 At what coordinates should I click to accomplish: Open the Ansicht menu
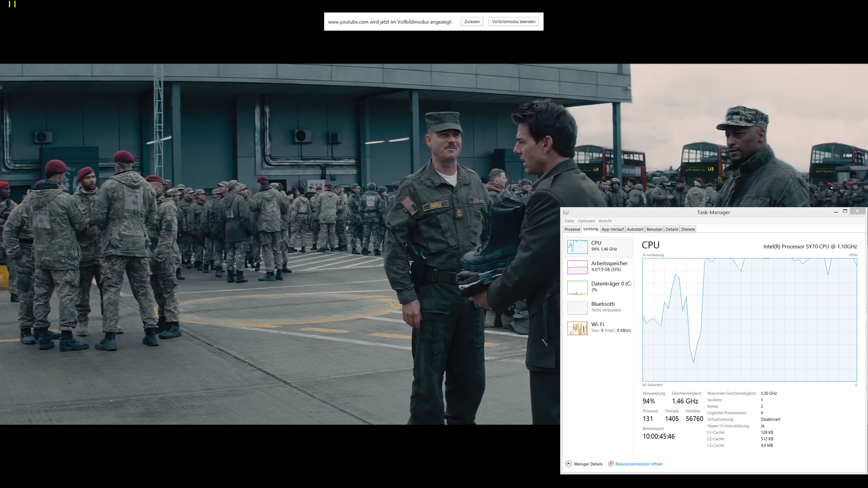pos(605,221)
